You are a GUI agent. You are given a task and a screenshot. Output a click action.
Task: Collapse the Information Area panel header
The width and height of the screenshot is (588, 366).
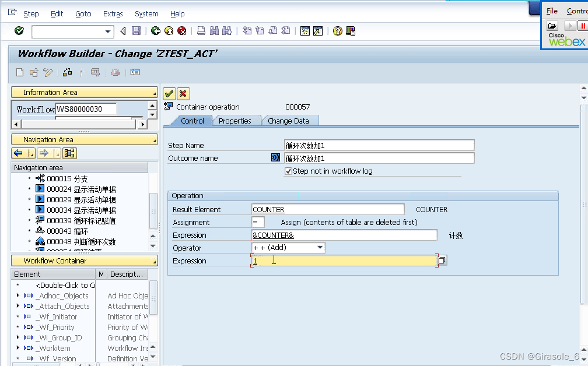(x=85, y=92)
